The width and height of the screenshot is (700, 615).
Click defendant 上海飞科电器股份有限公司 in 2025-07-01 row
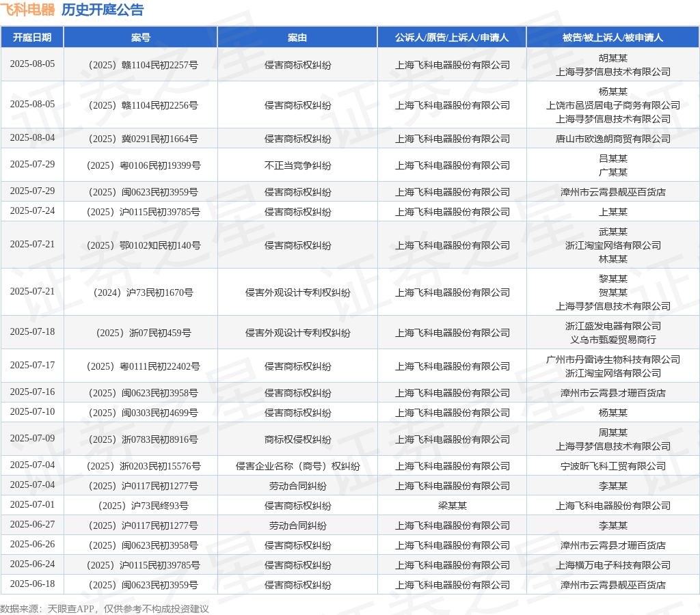613,506
